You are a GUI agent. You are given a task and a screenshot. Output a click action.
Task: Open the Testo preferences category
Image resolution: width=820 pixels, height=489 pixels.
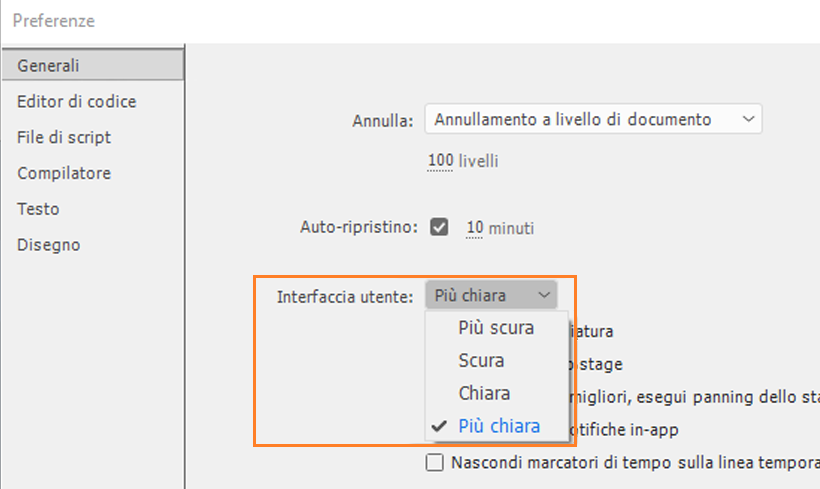click(38, 210)
